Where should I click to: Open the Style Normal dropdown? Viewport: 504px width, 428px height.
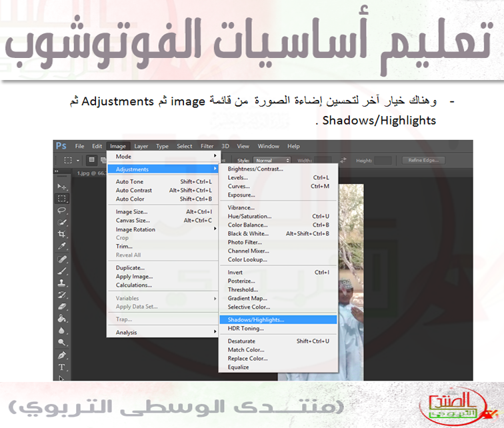(271, 160)
